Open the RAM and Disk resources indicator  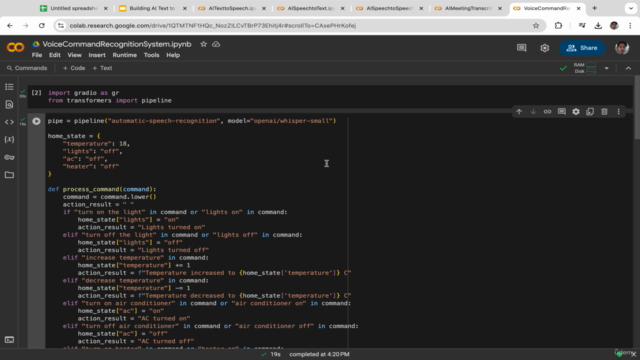click(x=584, y=68)
